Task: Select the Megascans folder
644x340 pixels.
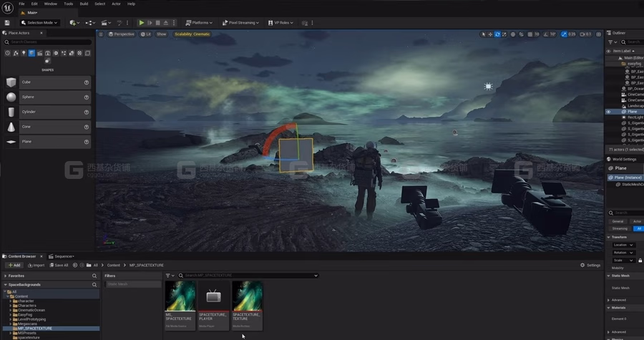Action: pos(27,324)
